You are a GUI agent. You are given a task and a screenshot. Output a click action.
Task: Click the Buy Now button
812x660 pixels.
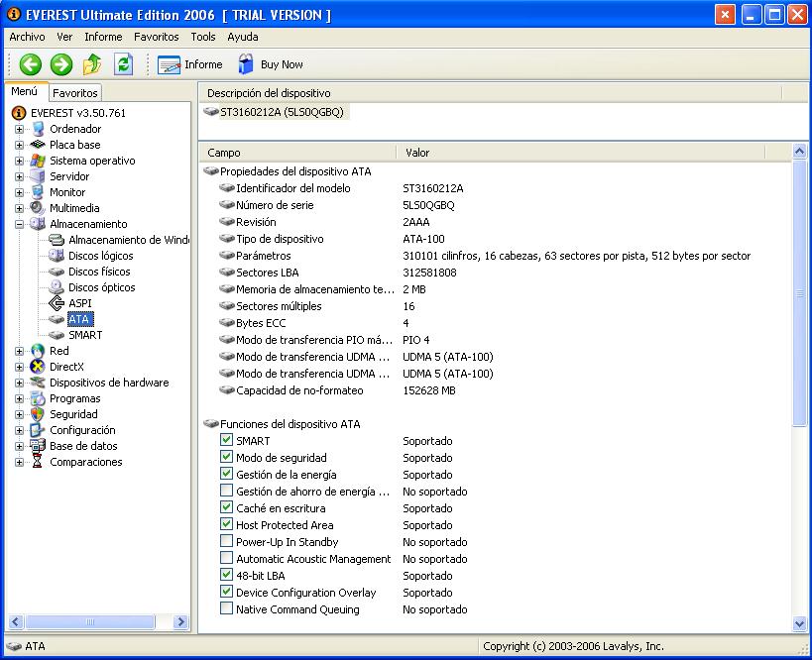click(x=271, y=64)
